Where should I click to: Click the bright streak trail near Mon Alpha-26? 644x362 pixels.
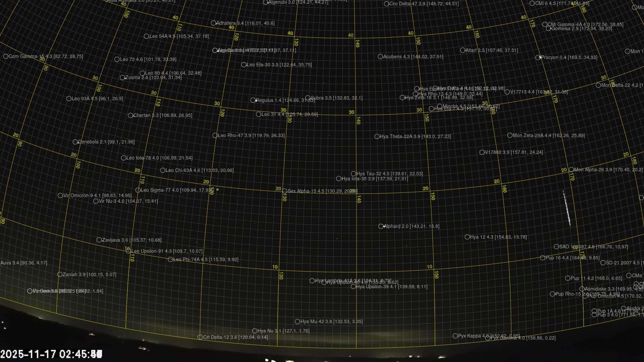coord(567,208)
